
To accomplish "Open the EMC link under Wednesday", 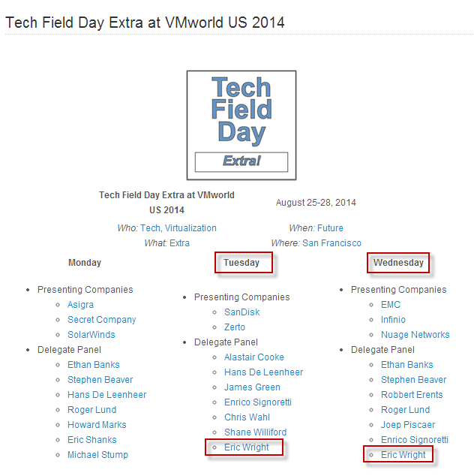I will (390, 305).
